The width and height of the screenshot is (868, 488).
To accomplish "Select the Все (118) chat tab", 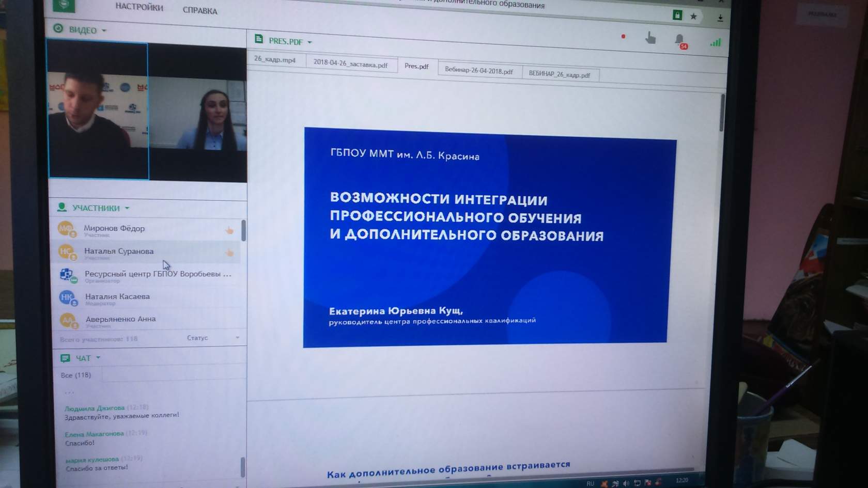I will 76,375.
